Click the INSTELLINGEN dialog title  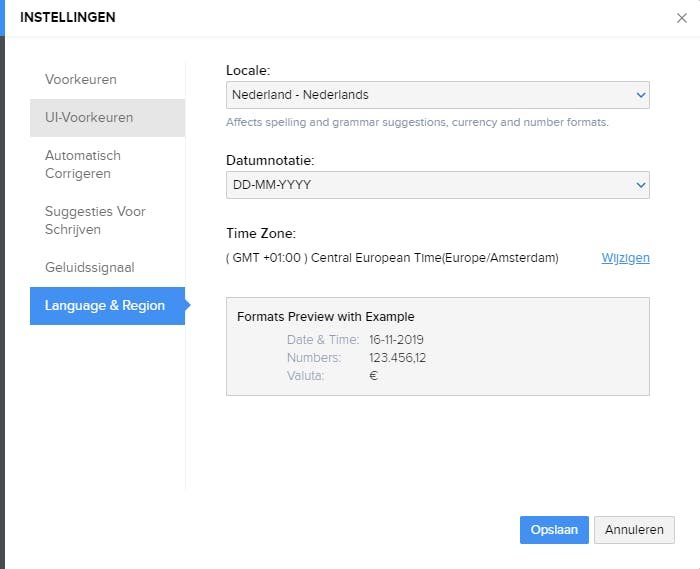click(67, 17)
